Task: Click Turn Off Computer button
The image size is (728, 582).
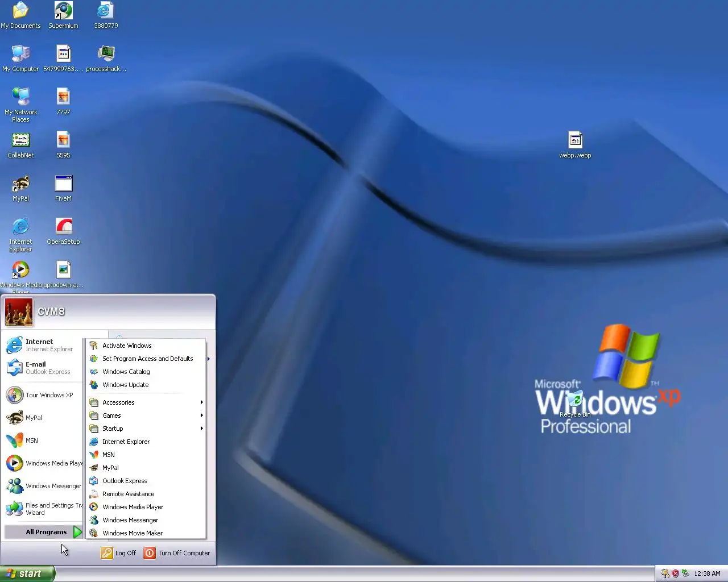Action: click(x=177, y=553)
